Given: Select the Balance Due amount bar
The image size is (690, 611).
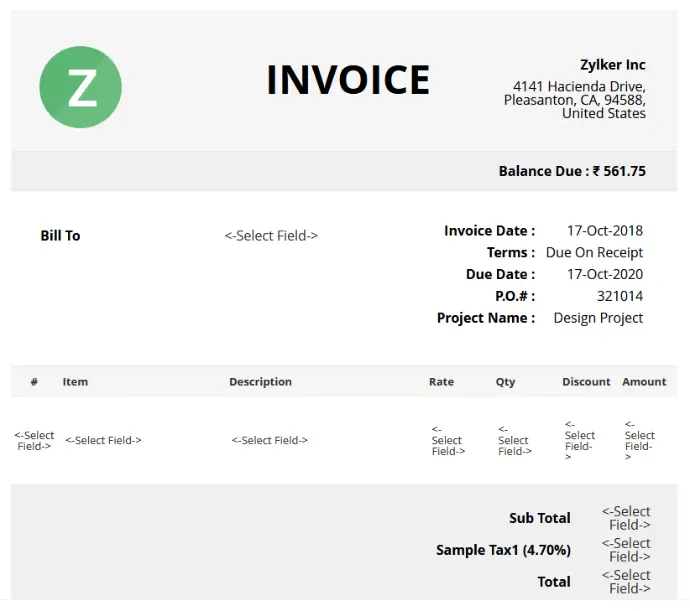Looking at the screenshot, I should click(x=344, y=171).
